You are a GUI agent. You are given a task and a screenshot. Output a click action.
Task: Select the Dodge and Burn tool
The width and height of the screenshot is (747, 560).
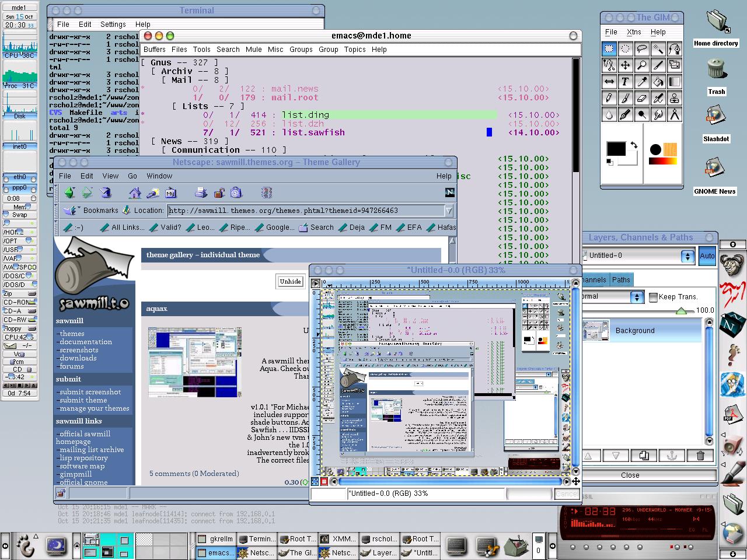coord(641,114)
